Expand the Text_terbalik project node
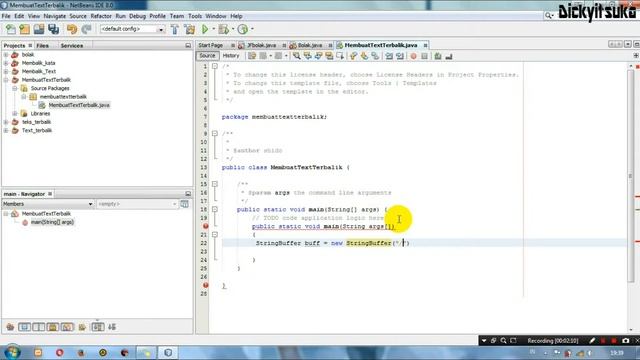The width and height of the screenshot is (640, 360). tap(6, 130)
